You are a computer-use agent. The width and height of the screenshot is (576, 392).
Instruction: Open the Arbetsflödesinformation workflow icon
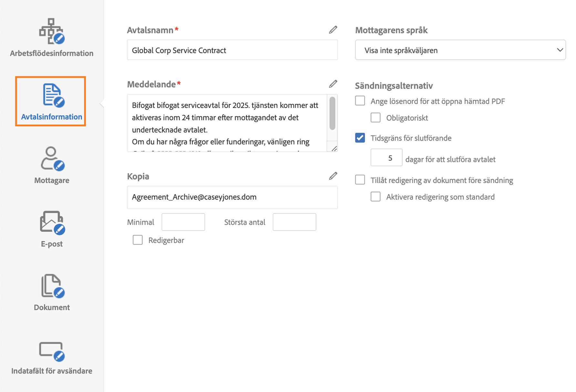[52, 31]
